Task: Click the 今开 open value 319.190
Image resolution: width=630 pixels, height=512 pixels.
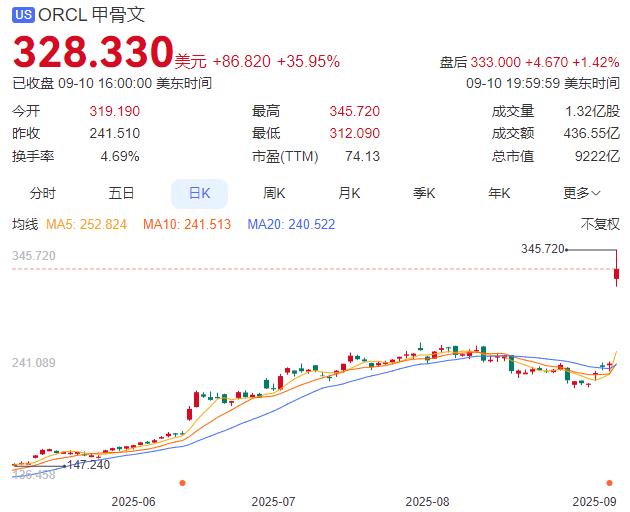Action: (115, 111)
